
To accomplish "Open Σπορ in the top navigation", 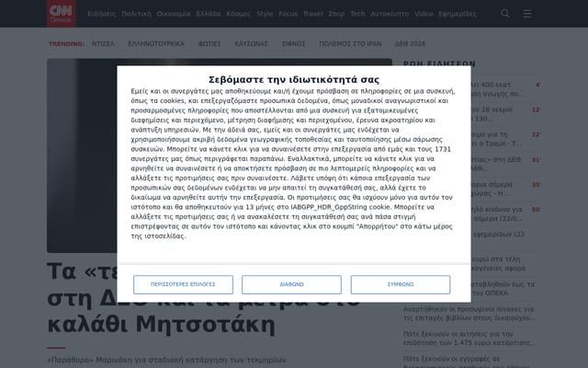I will tap(336, 14).
